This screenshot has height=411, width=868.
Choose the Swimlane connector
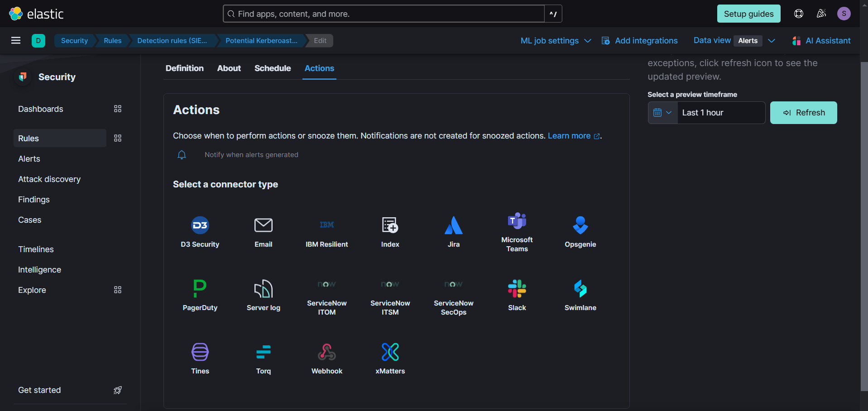click(580, 295)
